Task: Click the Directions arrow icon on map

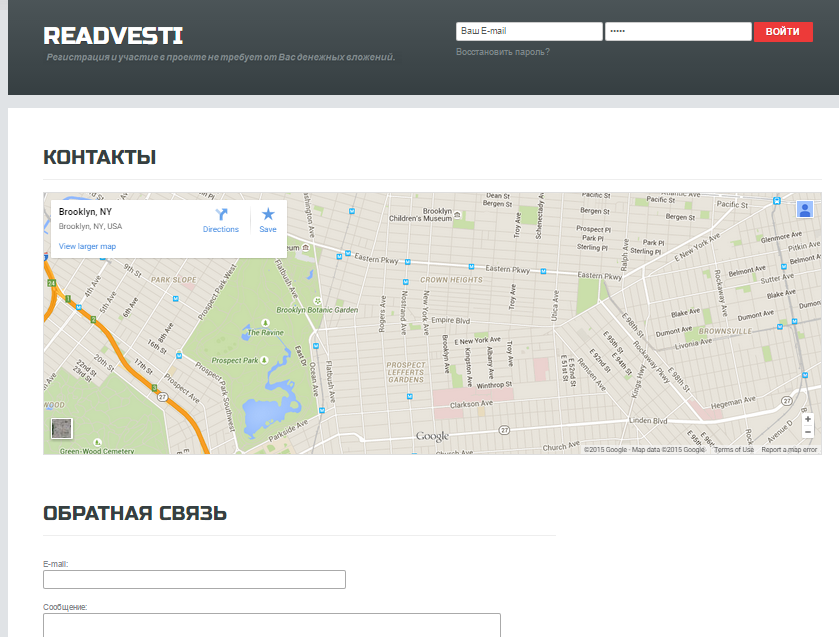Action: point(221,215)
